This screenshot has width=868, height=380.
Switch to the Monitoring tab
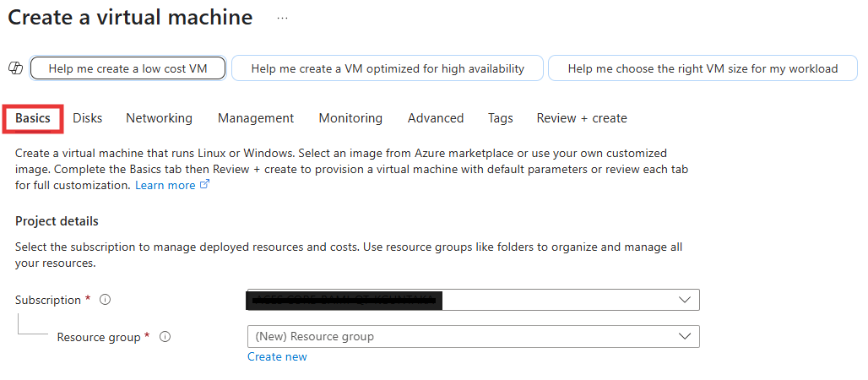350,118
